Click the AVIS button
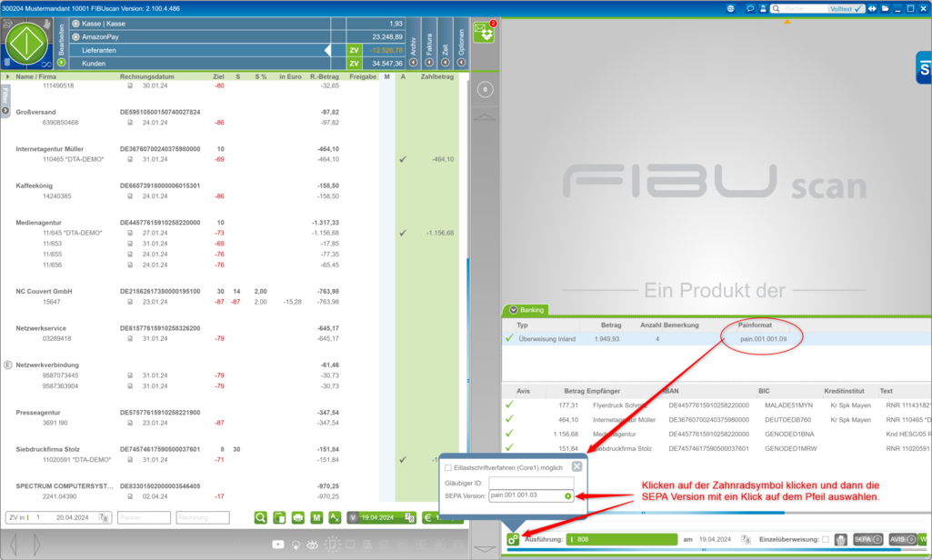This screenshot has height=560, width=932. click(902, 539)
